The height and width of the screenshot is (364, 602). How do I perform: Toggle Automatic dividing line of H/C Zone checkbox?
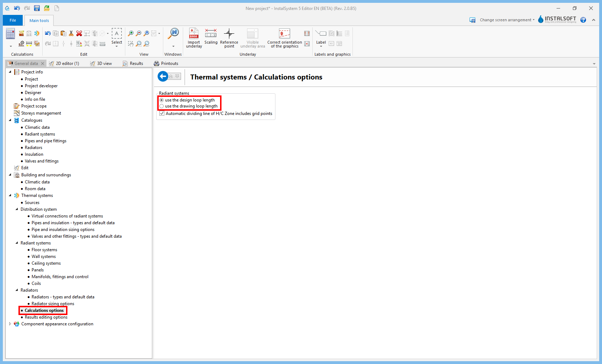point(162,114)
